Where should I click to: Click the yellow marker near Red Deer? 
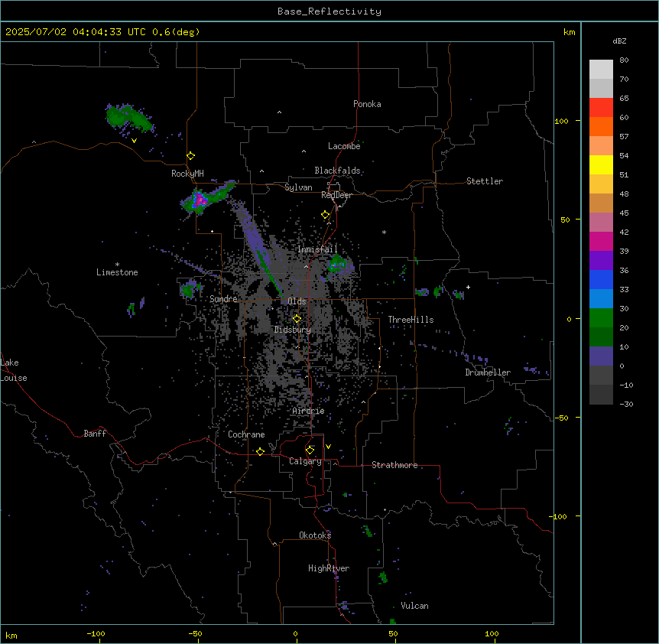(x=326, y=215)
